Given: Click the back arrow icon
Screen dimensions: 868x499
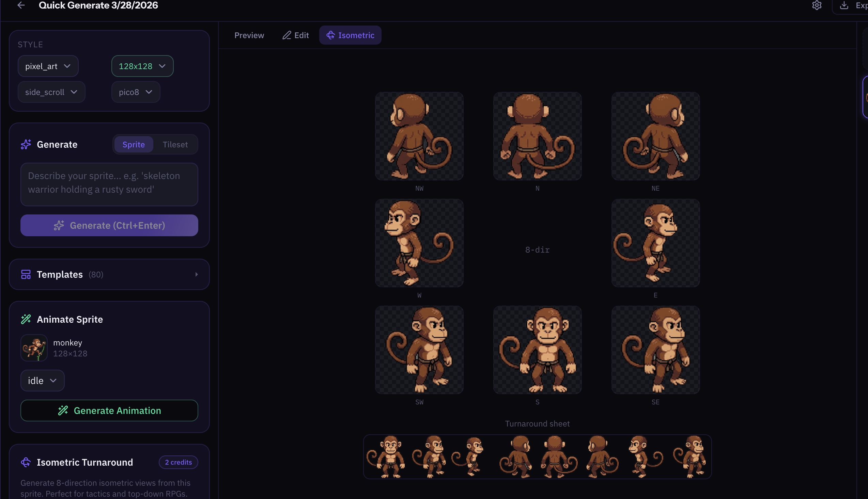Looking at the screenshot, I should click(21, 5).
